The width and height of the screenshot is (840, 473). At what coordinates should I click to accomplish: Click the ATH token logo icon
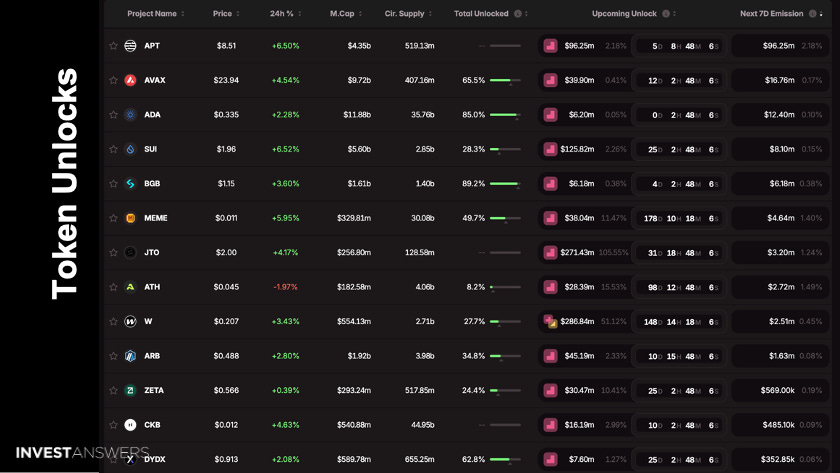130,287
